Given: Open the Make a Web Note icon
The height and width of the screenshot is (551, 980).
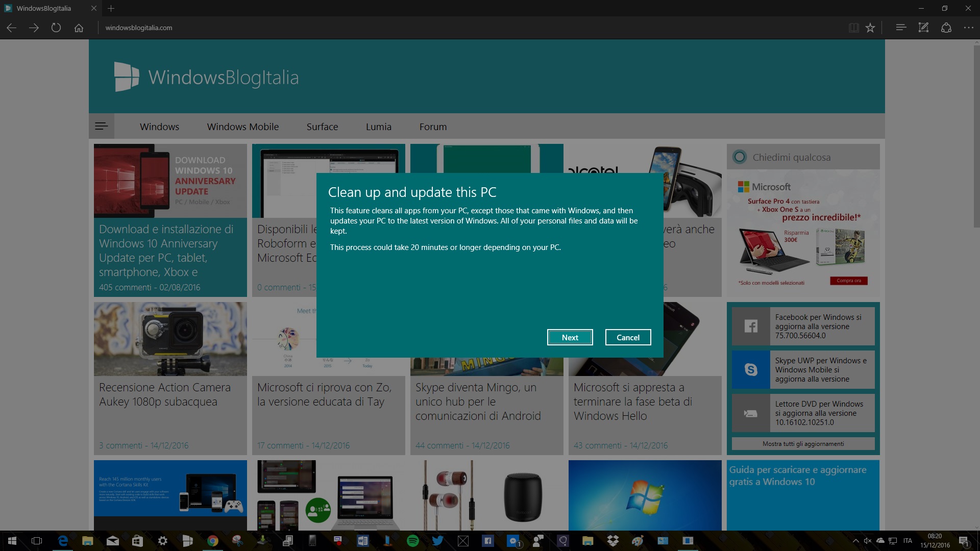Looking at the screenshot, I should [923, 28].
